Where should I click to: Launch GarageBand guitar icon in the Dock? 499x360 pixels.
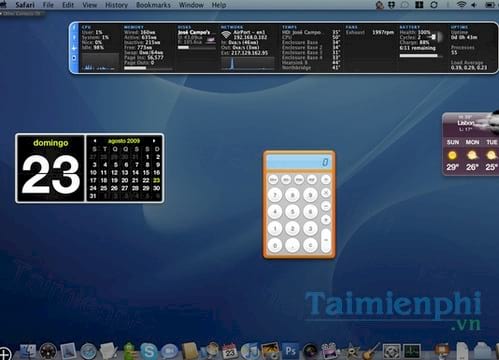pyautogui.click(x=371, y=351)
